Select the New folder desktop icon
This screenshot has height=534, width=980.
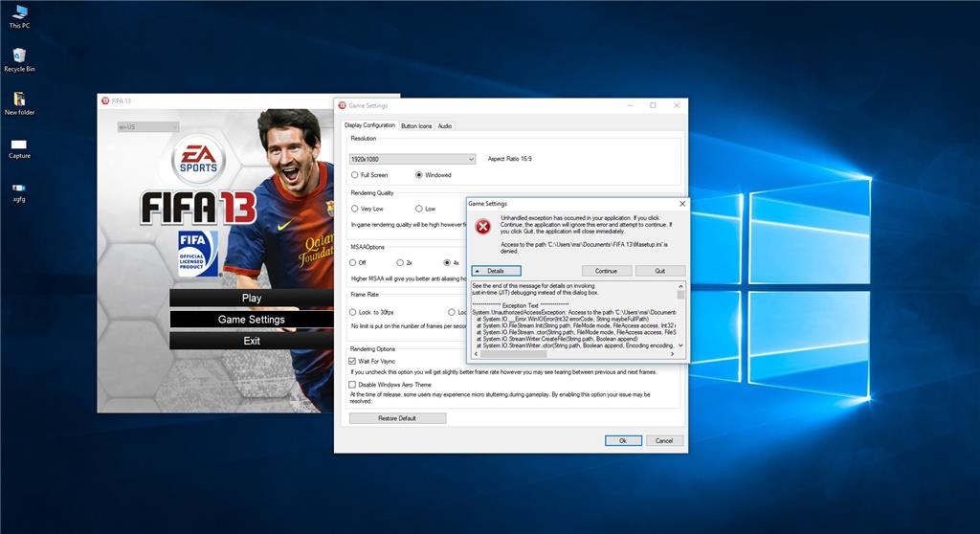(x=19, y=103)
